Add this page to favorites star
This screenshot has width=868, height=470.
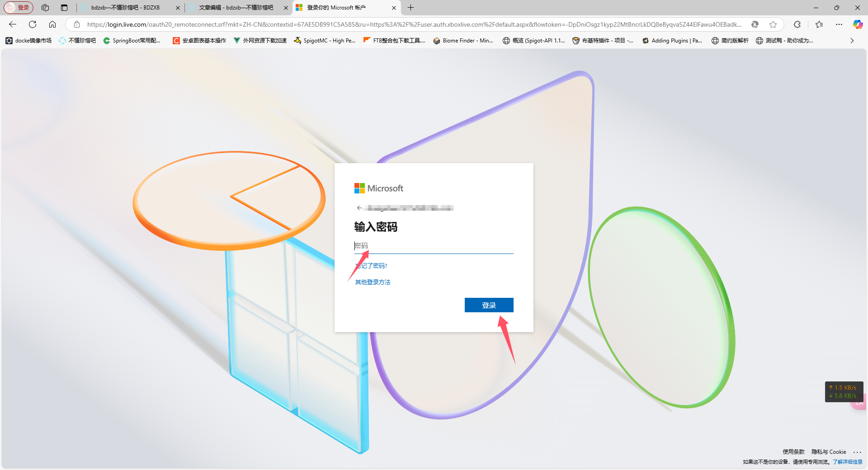[773, 24]
